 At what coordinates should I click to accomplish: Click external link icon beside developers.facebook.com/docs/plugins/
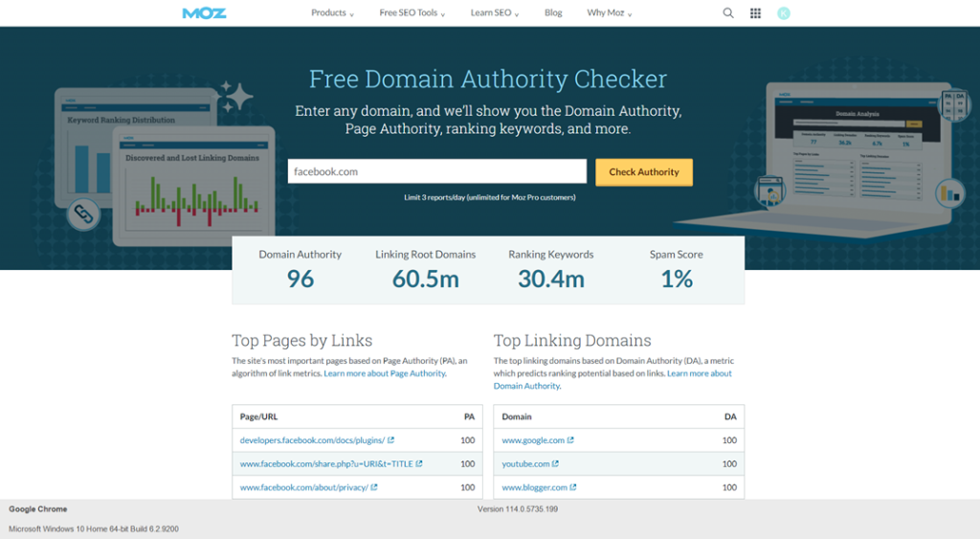click(391, 440)
